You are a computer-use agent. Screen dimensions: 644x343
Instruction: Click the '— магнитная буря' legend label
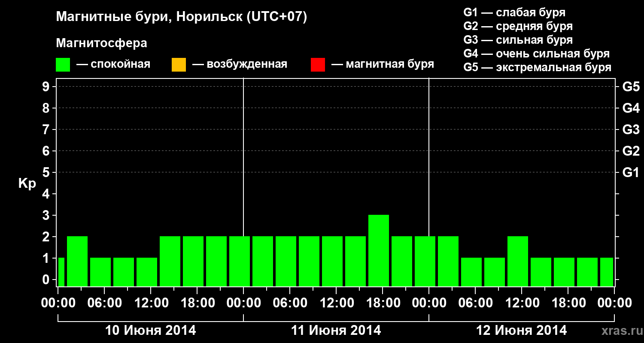click(383, 65)
